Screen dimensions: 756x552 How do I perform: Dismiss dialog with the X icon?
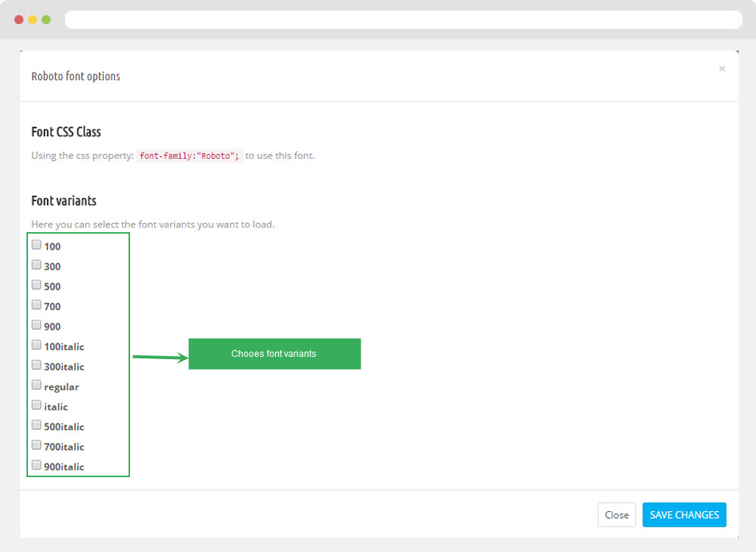pyautogui.click(x=722, y=69)
